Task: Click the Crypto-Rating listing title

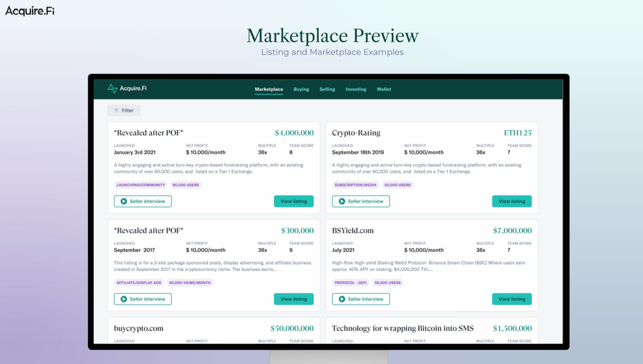Action: click(356, 133)
